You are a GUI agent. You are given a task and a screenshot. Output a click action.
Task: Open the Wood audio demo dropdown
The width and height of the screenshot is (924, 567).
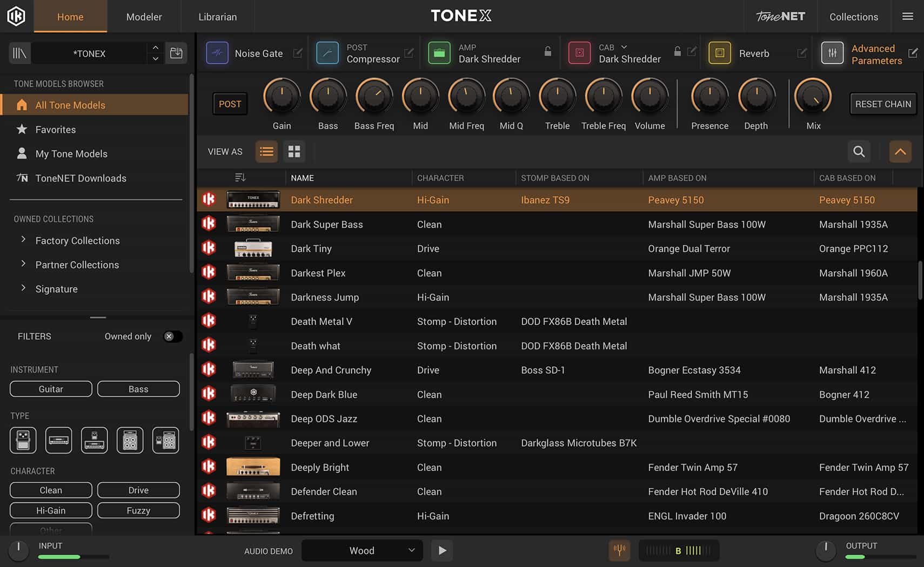tap(361, 550)
